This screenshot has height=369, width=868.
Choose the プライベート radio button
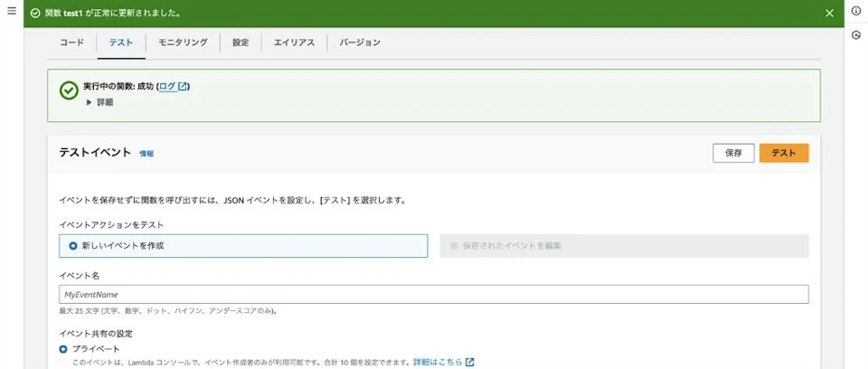[x=63, y=349]
